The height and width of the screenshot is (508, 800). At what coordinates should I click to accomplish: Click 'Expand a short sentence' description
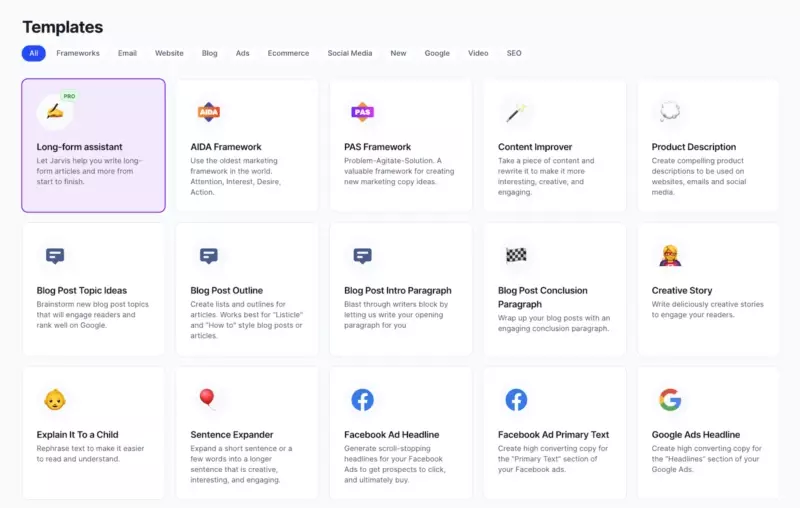(241, 464)
